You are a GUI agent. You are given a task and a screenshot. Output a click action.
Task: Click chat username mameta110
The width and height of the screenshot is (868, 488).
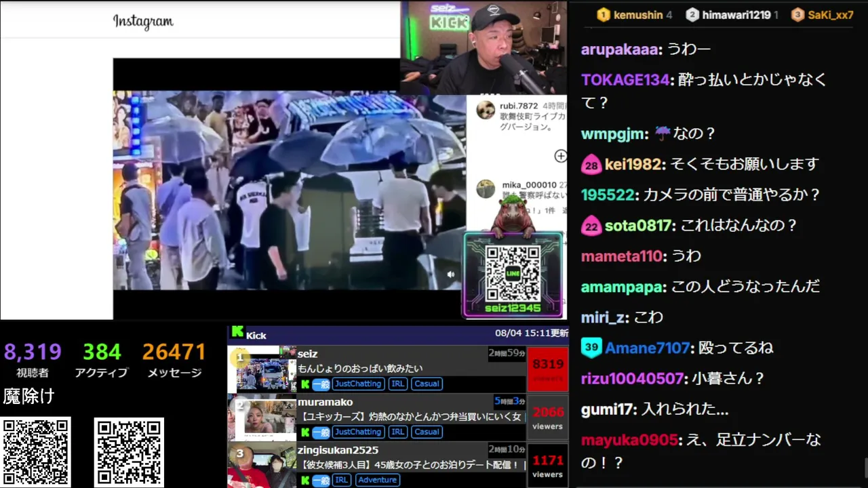pos(621,256)
